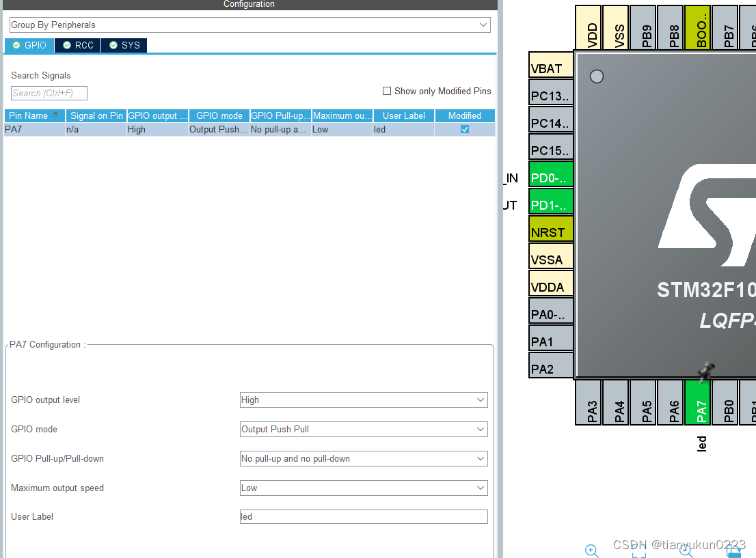Click the Search Signals input field

point(49,93)
